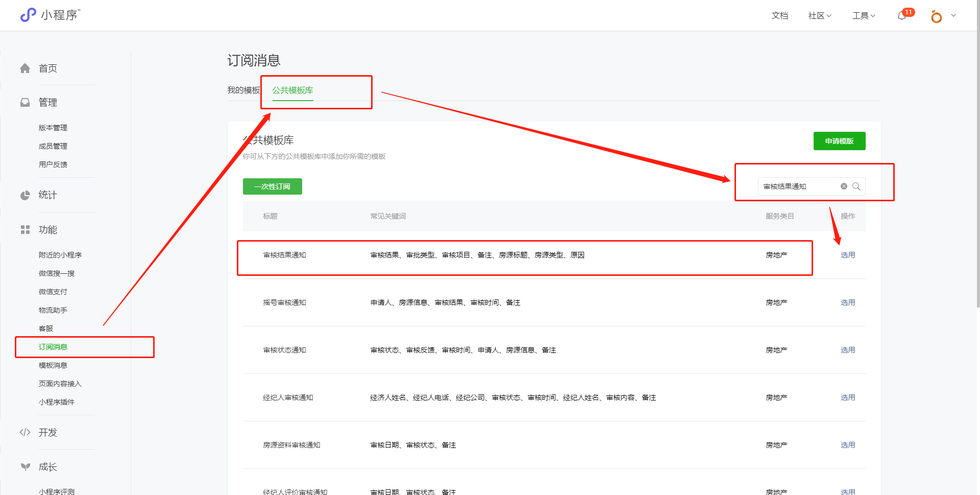Click 选用 for 摇号审核通知 row
980x495 pixels.
tap(848, 302)
